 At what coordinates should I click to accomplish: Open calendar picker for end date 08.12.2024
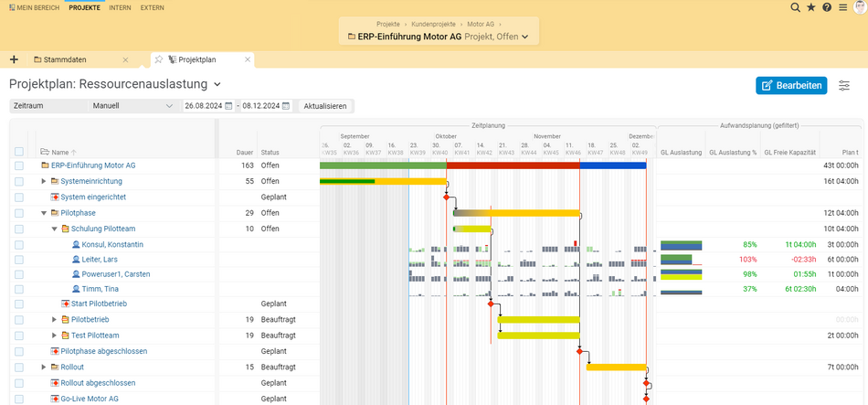[286, 106]
